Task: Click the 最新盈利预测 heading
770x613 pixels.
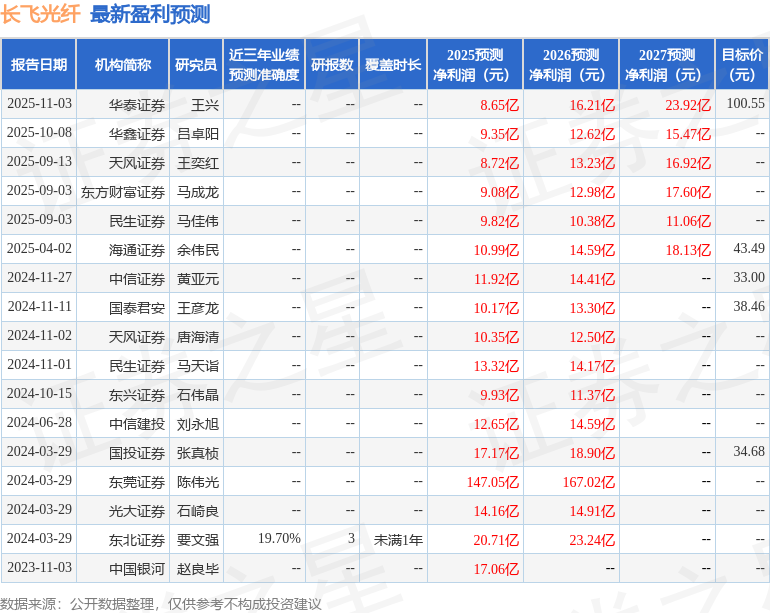Action: (x=150, y=14)
